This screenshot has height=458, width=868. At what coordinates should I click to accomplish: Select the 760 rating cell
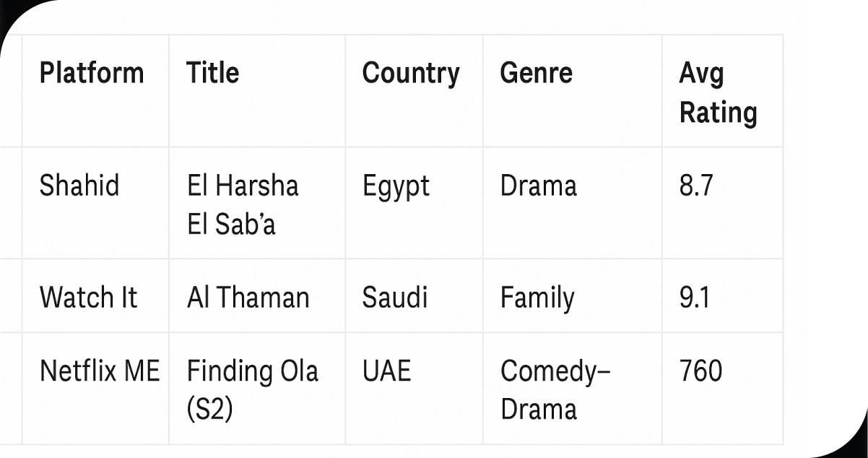pyautogui.click(x=700, y=371)
